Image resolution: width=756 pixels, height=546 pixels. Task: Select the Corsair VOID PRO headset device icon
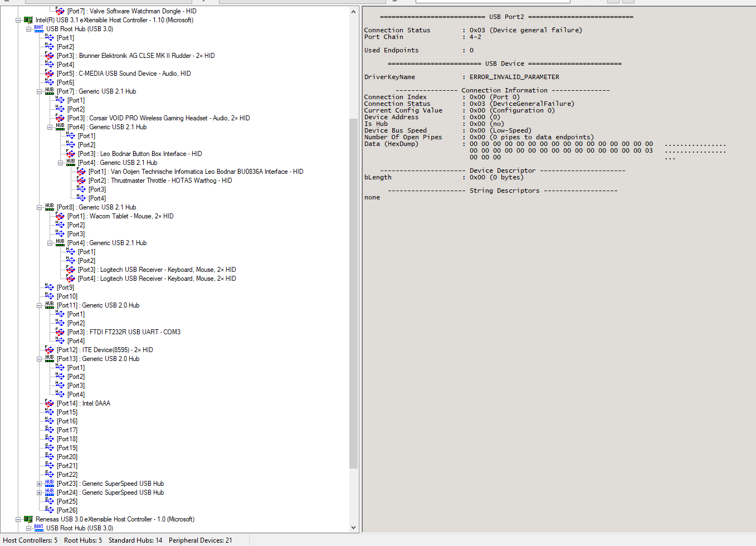point(60,118)
